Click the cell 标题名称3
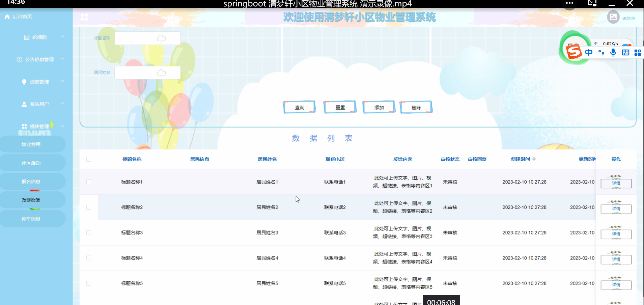Viewport: 644px width, 305px height. coord(132,232)
